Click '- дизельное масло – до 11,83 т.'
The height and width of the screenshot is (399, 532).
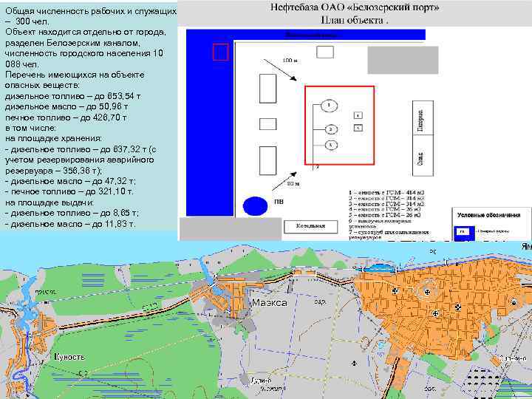[x=71, y=225]
